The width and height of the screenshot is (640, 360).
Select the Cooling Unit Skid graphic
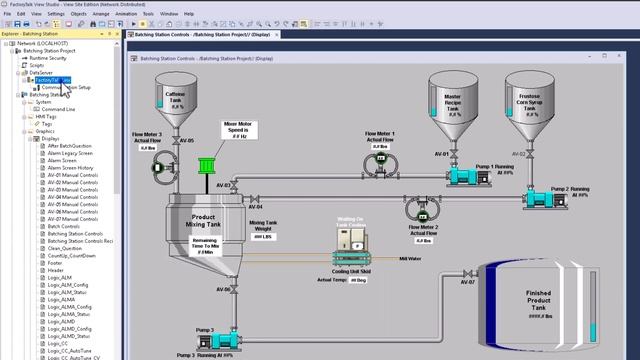point(351,247)
